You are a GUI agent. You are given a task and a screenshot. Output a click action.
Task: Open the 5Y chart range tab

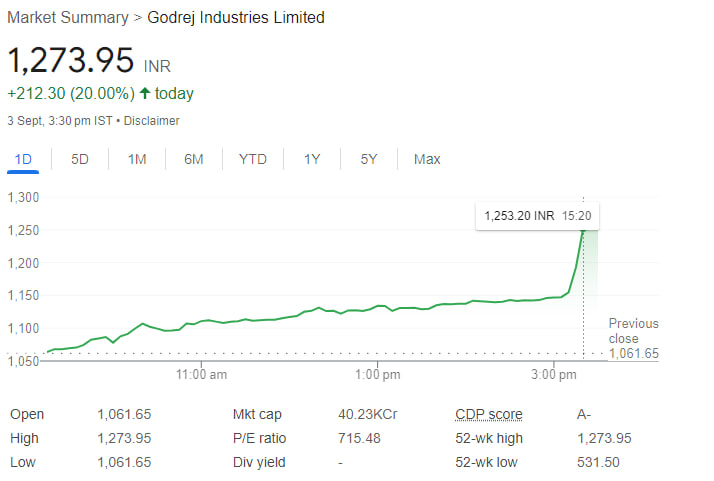(369, 159)
